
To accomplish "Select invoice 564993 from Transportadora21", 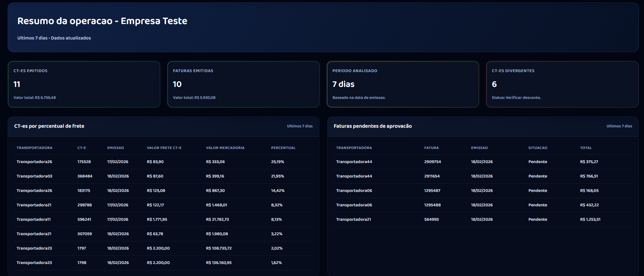I will coord(431,220).
